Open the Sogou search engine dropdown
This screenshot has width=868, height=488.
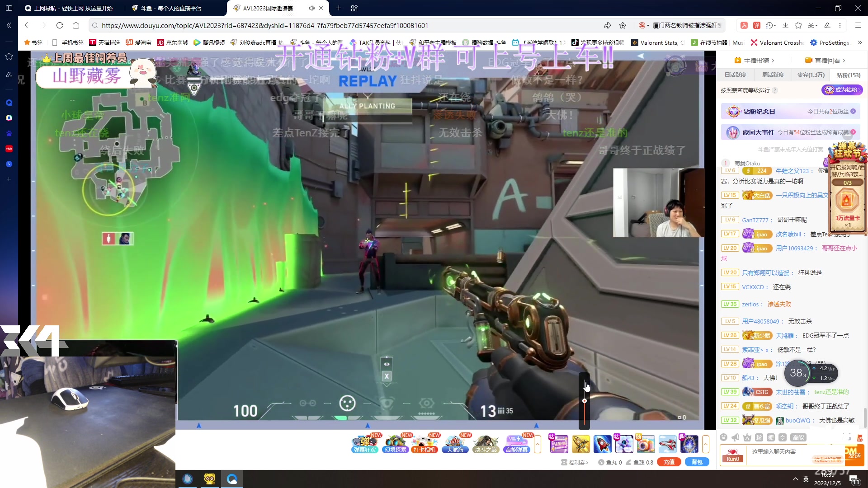point(644,25)
